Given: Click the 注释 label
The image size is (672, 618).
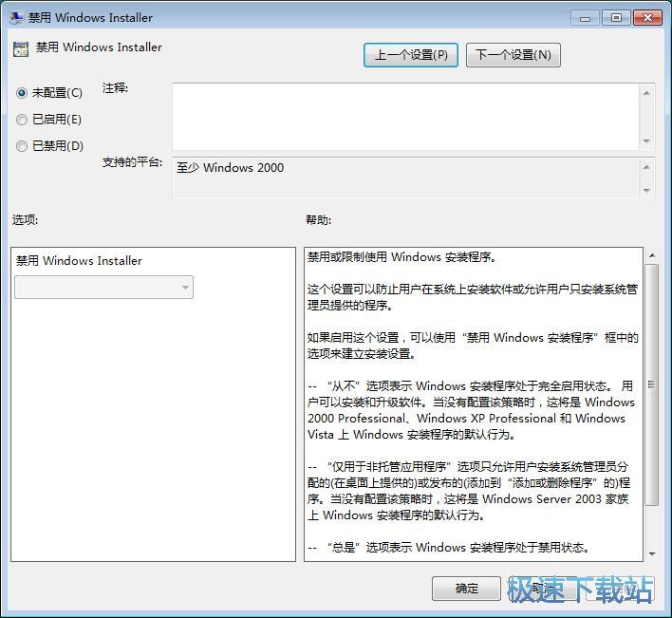Looking at the screenshot, I should 115,88.
